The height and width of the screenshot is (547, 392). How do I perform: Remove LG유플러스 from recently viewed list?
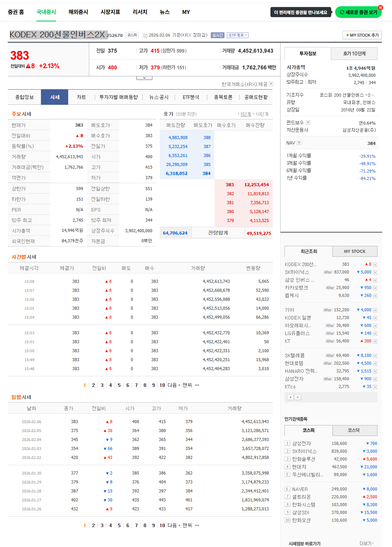pyautogui.click(x=375, y=333)
